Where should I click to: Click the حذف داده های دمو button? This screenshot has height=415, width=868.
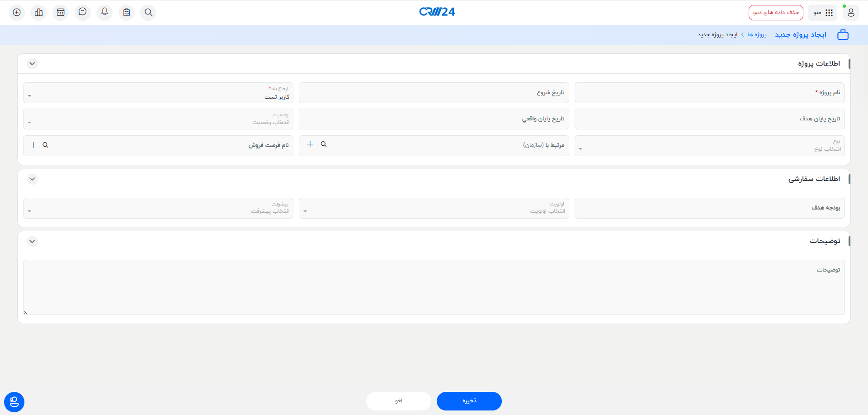(x=776, y=12)
